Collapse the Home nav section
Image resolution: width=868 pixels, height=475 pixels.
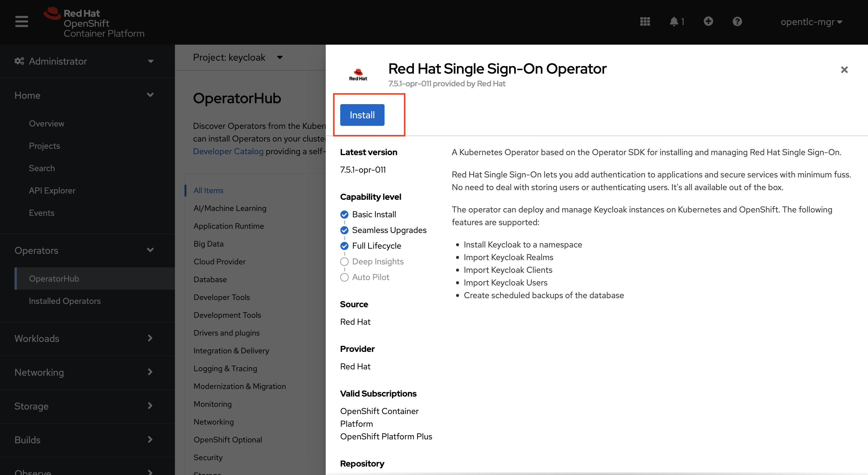click(87, 95)
